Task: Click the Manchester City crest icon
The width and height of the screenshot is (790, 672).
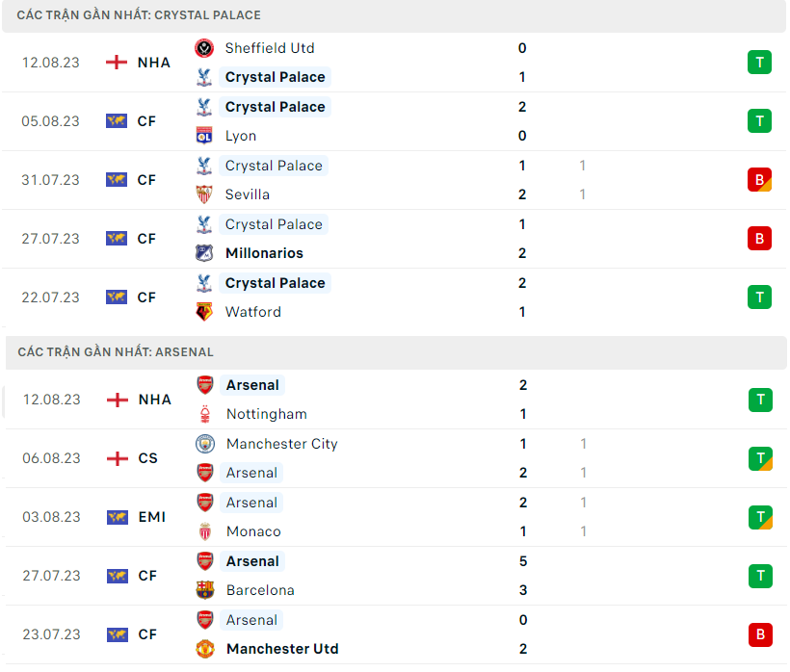Action: (205, 444)
